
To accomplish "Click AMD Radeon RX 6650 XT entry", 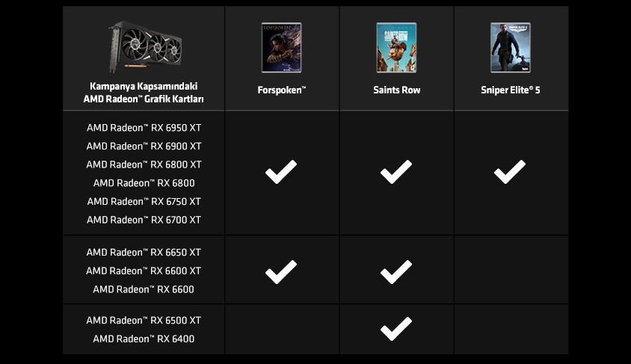I will coord(144,252).
